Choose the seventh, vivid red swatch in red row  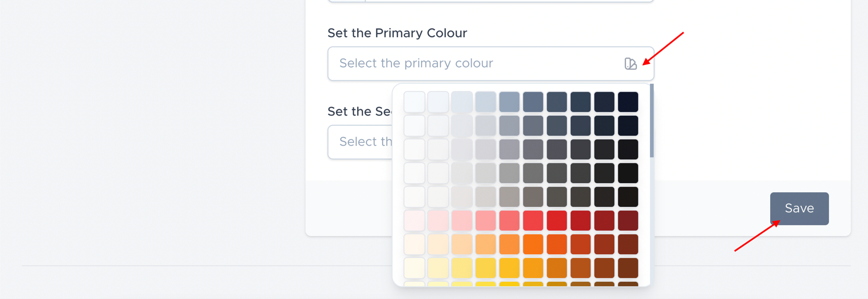tap(557, 221)
